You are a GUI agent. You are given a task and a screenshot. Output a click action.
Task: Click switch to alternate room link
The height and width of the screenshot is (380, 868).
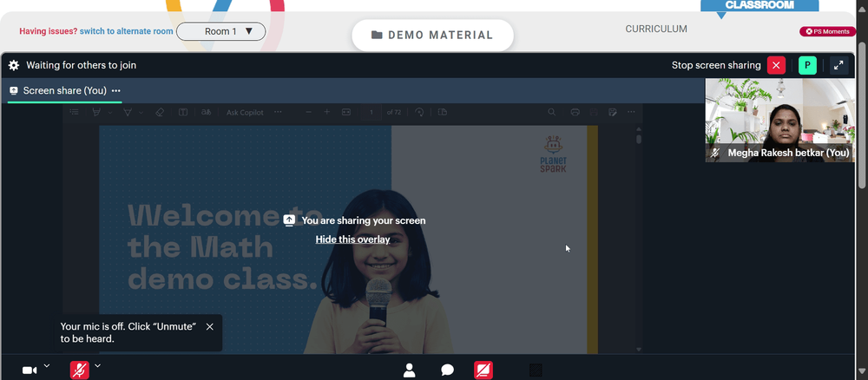coord(126,31)
